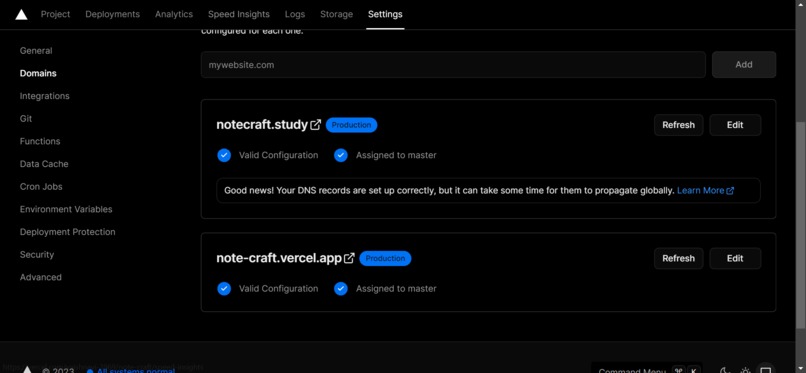Open Deployment Protection in sidebar
The height and width of the screenshot is (373, 806).
tap(67, 232)
